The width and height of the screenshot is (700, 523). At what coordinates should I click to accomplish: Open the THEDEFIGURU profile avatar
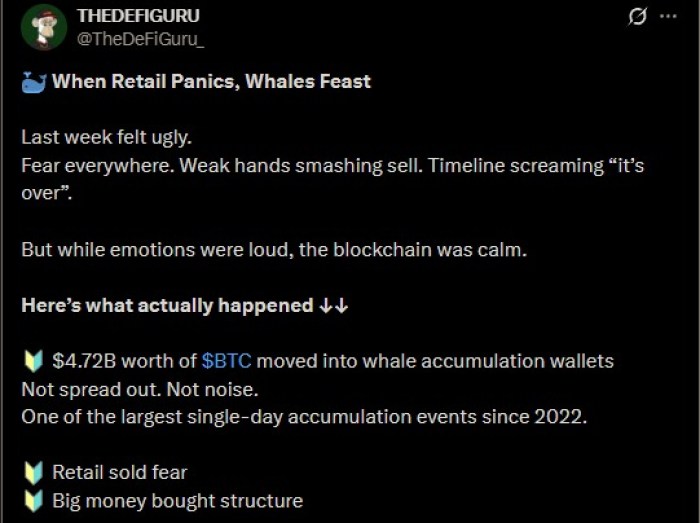point(44,27)
